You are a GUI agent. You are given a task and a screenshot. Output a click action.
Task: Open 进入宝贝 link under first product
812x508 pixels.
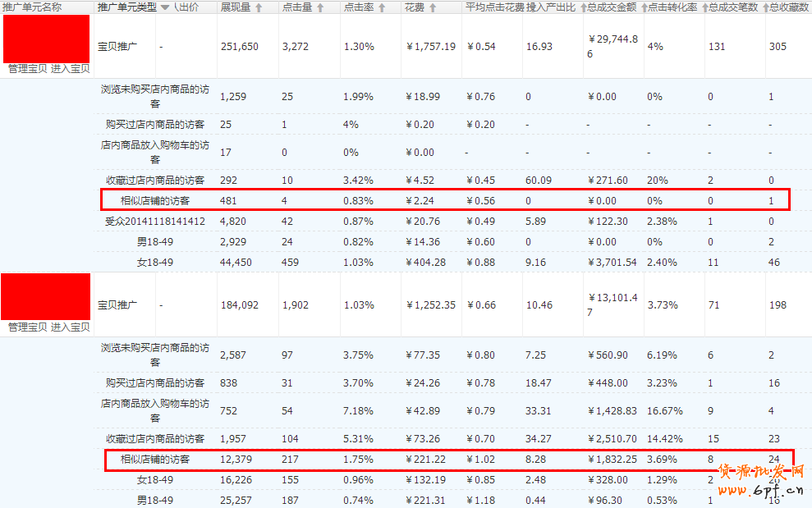[70, 69]
